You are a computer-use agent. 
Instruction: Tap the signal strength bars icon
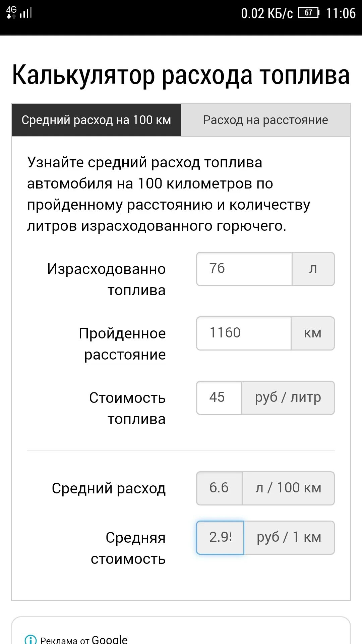pos(26,13)
